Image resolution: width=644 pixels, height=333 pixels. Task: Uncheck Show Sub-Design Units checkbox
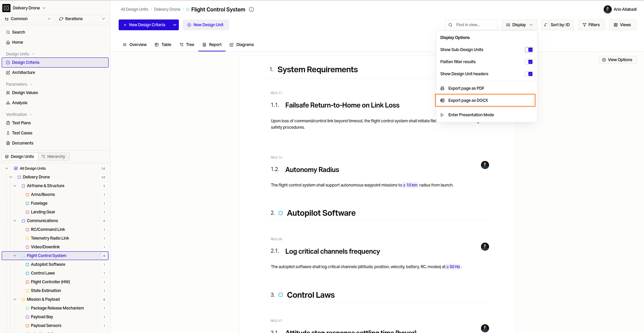click(x=529, y=50)
